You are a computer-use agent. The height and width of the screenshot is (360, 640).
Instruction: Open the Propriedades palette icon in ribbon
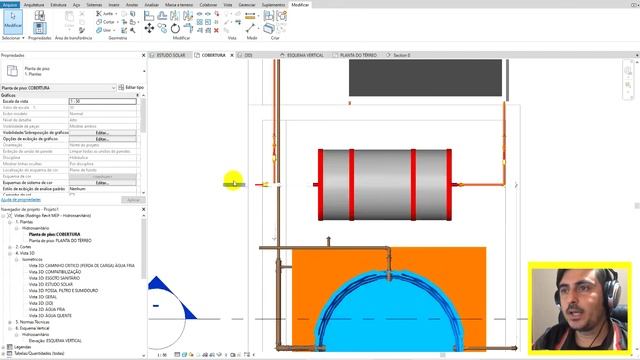39,28
